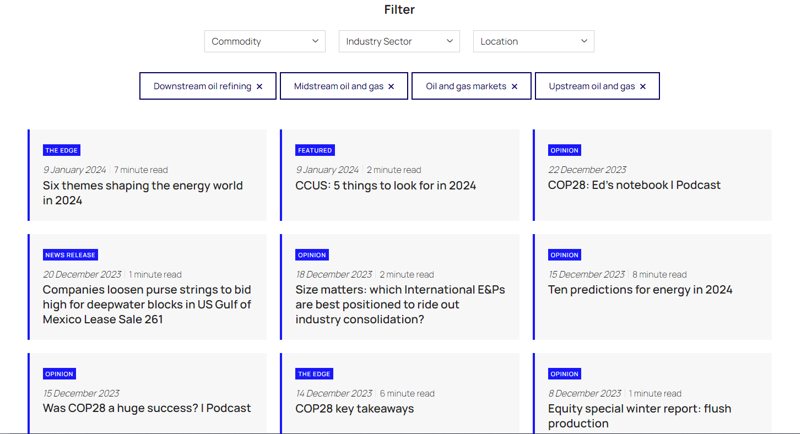Open 'Was COP28 a huge success?' podcast
The image size is (800, 434).
pos(146,408)
